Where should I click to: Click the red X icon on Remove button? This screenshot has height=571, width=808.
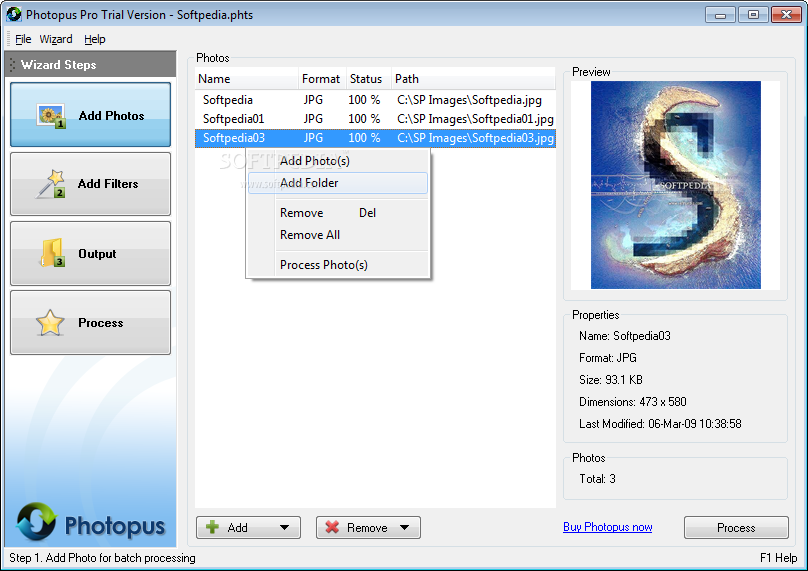332,527
